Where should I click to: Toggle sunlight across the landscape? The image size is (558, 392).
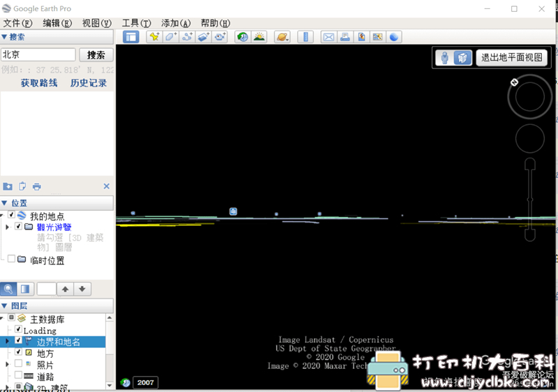coord(259,37)
